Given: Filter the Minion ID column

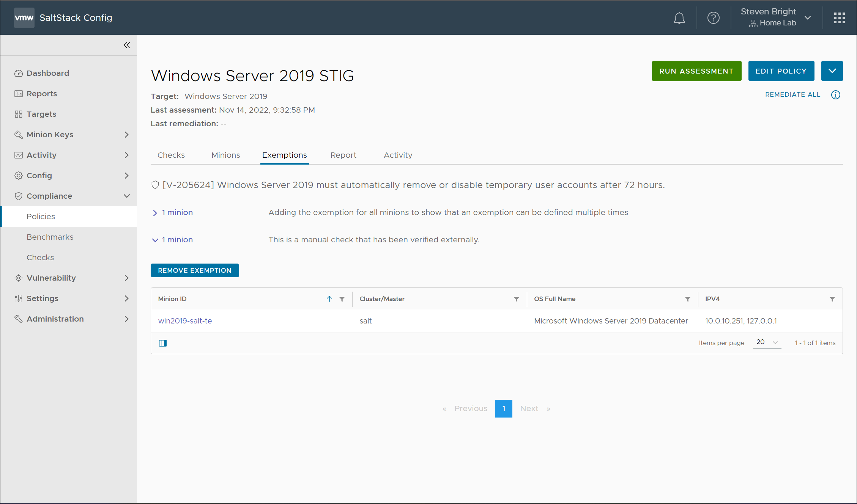Looking at the screenshot, I should coord(342,299).
